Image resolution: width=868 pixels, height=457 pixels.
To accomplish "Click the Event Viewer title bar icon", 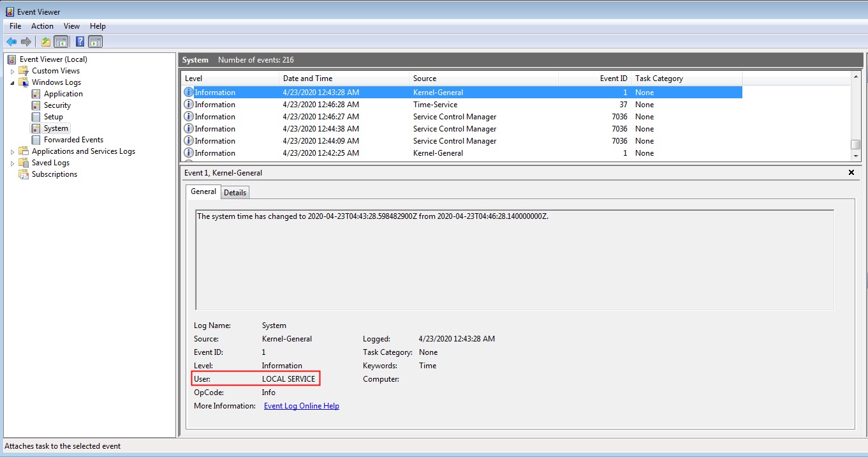I will click(x=10, y=11).
